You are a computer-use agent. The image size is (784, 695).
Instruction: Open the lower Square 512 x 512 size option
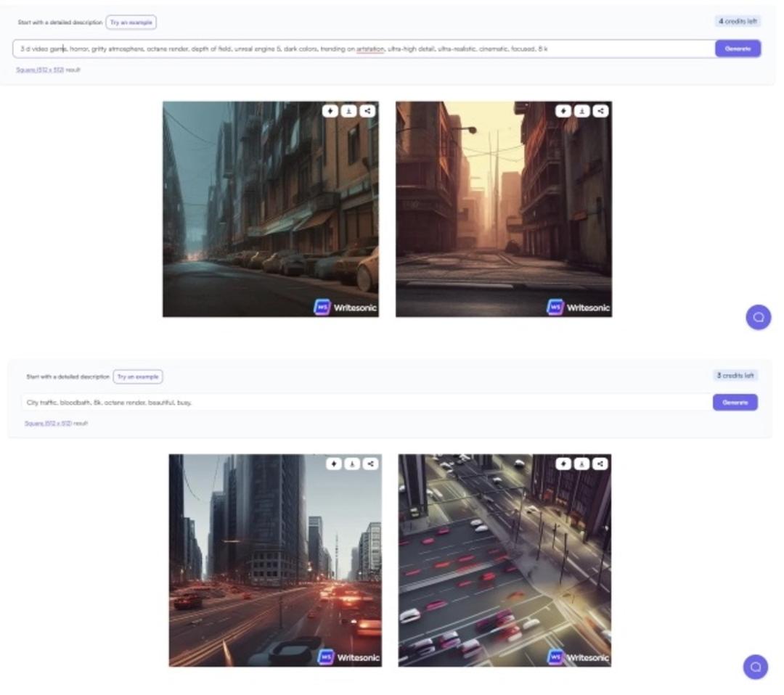pyautogui.click(x=48, y=423)
